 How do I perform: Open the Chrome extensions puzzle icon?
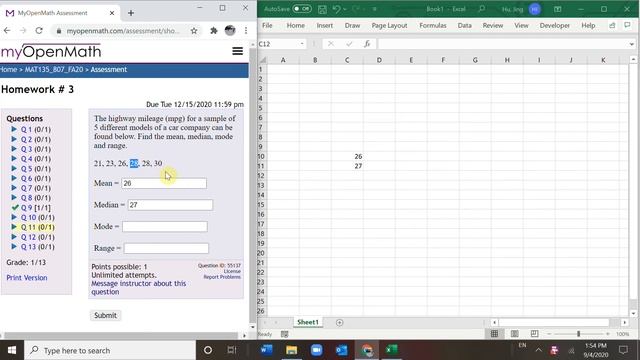[x=213, y=31]
